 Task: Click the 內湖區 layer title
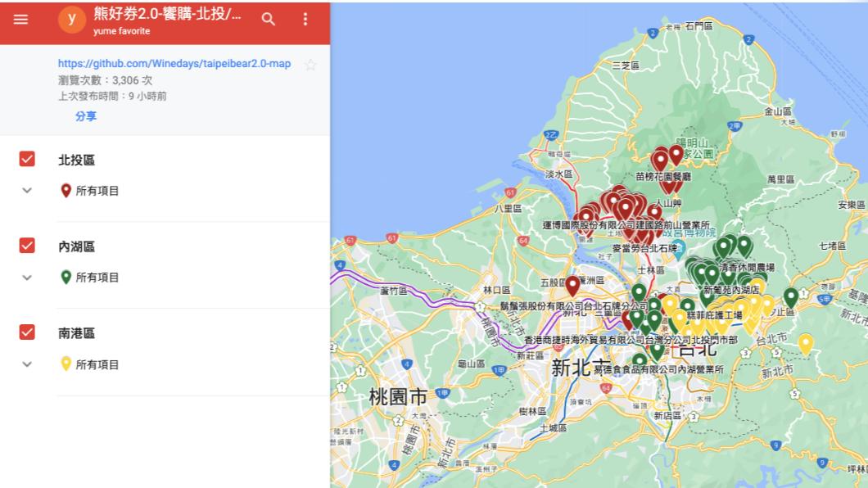click(x=76, y=246)
